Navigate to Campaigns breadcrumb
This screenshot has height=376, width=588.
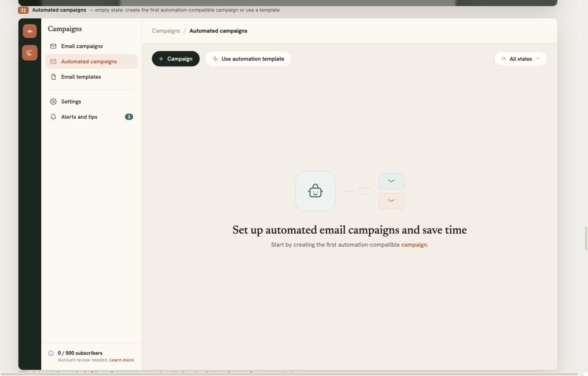tap(166, 31)
